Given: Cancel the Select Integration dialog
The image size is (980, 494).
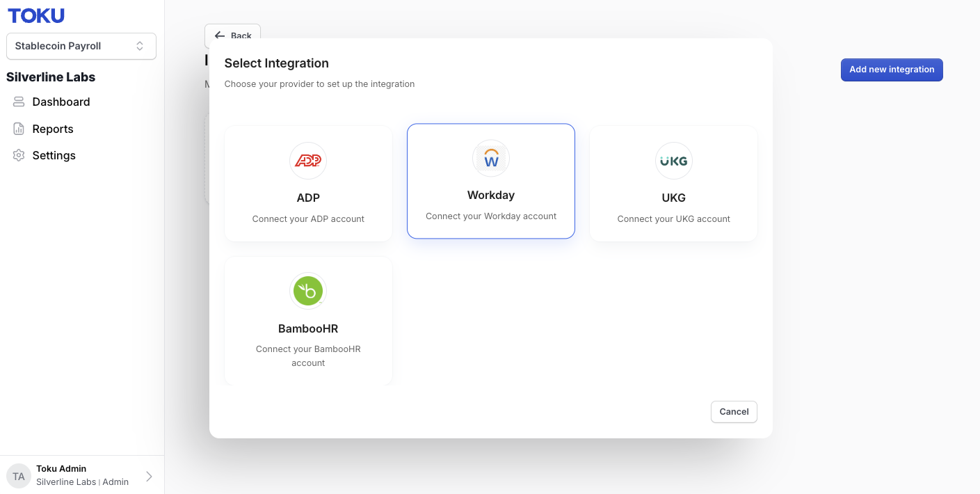Looking at the screenshot, I should pyautogui.click(x=734, y=412).
